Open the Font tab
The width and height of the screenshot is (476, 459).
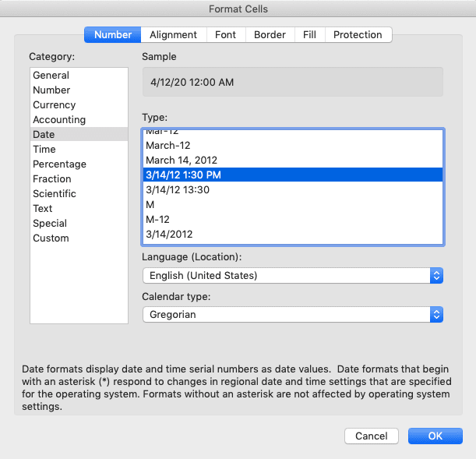coord(226,34)
